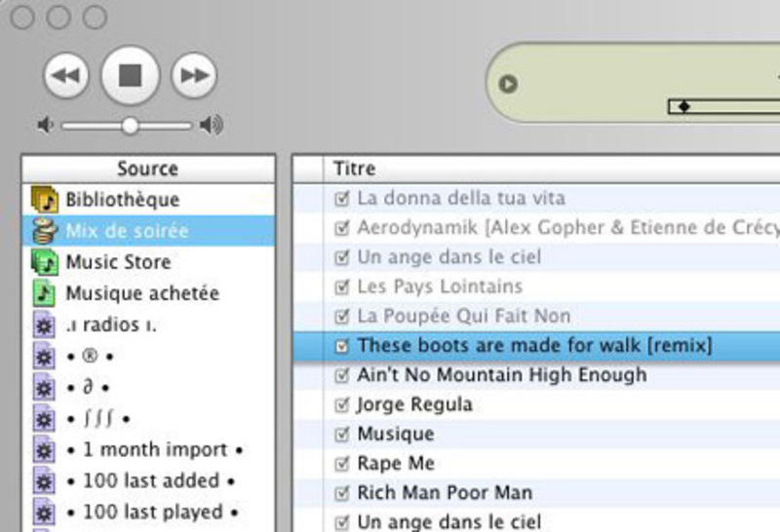Select the • ∂ • smart playlist
The width and height of the screenshot is (780, 532).
(148, 388)
